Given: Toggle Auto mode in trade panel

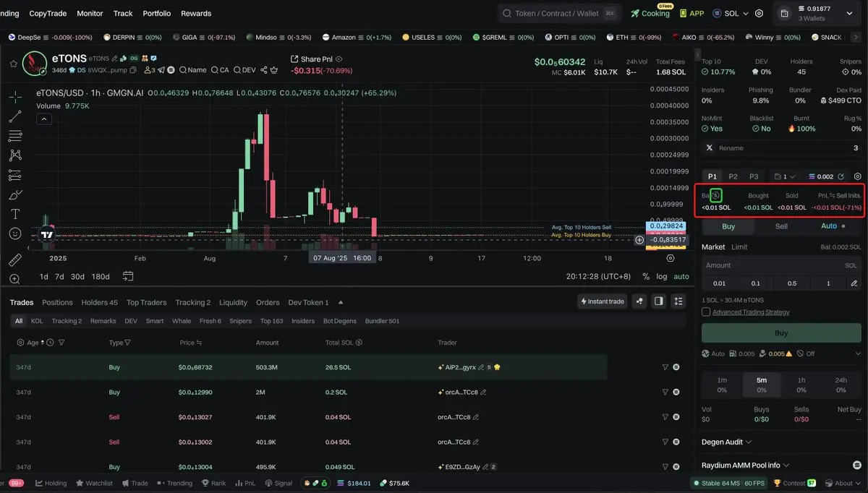Looking at the screenshot, I should click(833, 226).
